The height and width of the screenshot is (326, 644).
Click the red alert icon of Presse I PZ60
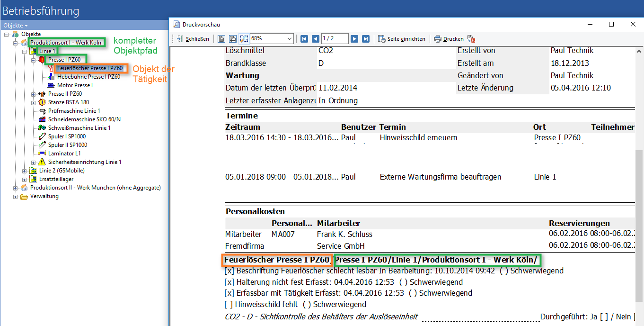click(x=42, y=60)
